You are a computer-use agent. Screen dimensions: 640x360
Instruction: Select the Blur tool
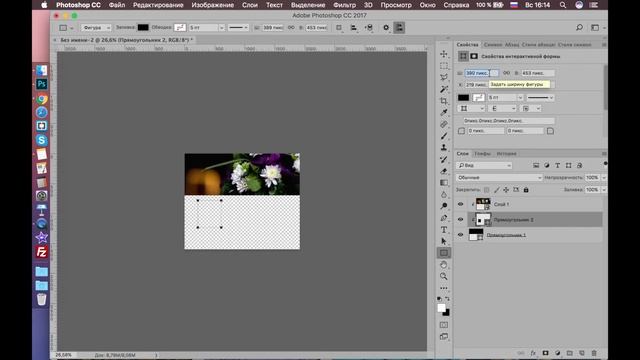coord(444,194)
